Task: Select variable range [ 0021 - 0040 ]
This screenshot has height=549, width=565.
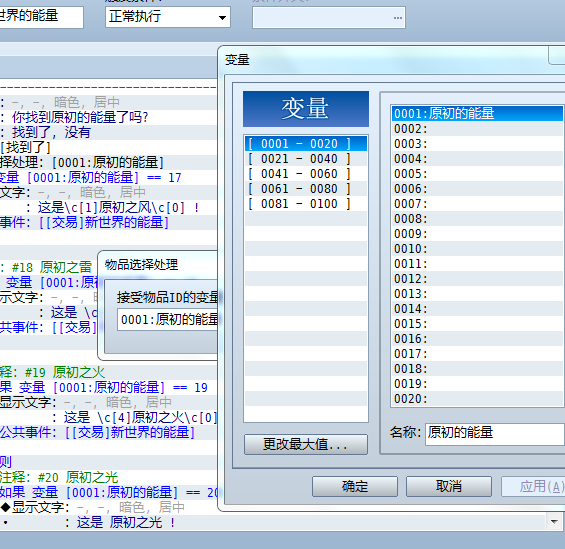Action: coord(306,159)
